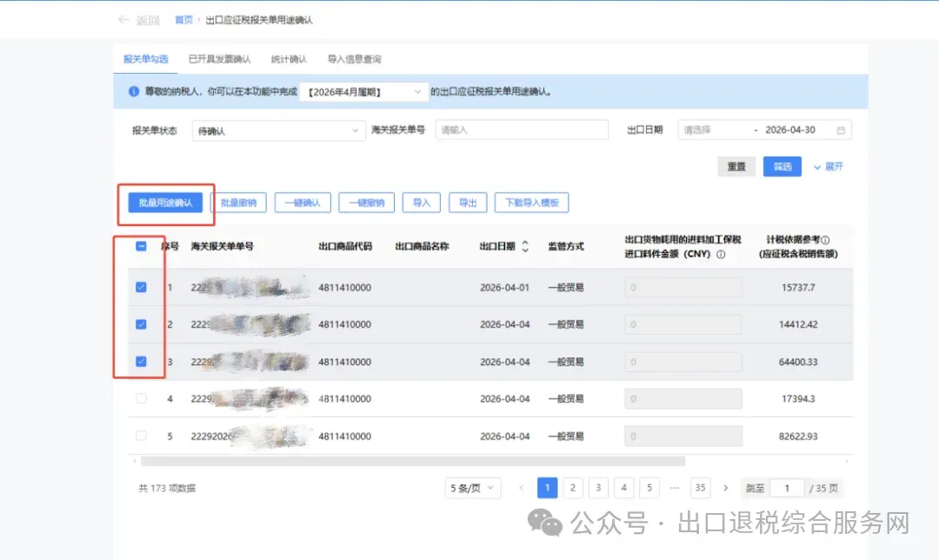Click the 出口商品名称 column header
This screenshot has width=939, height=560.
[423, 246]
